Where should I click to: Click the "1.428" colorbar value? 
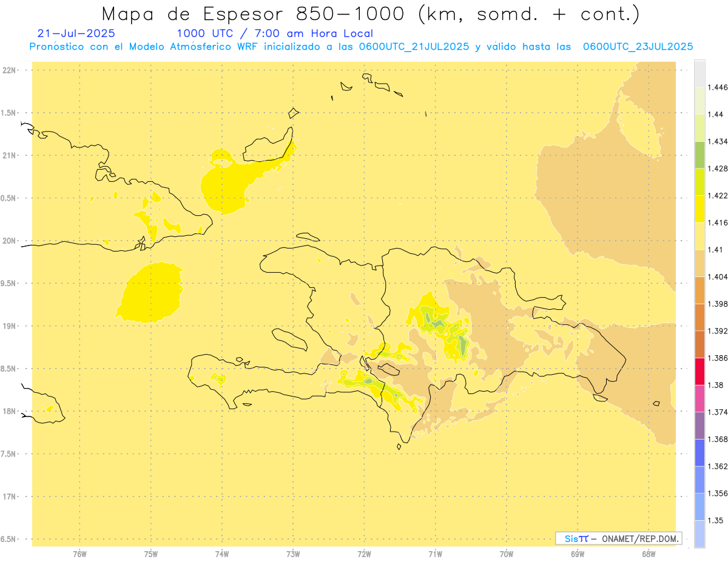(719, 169)
